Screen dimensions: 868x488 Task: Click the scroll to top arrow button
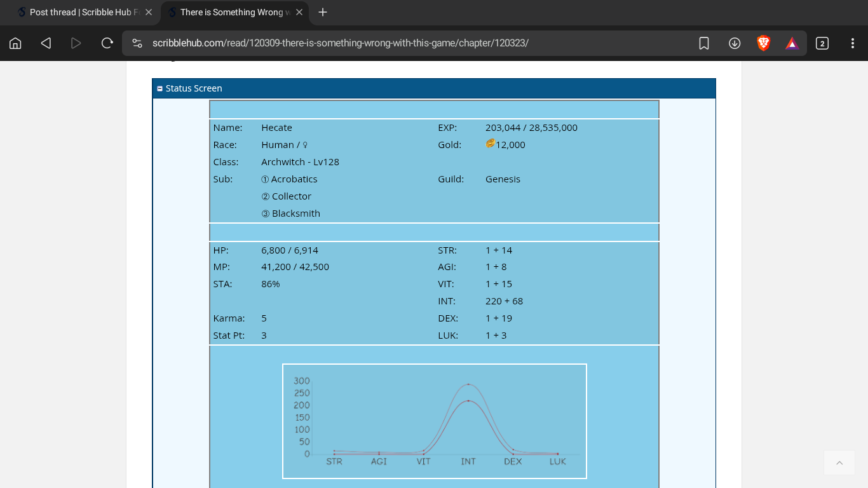pos(839,463)
